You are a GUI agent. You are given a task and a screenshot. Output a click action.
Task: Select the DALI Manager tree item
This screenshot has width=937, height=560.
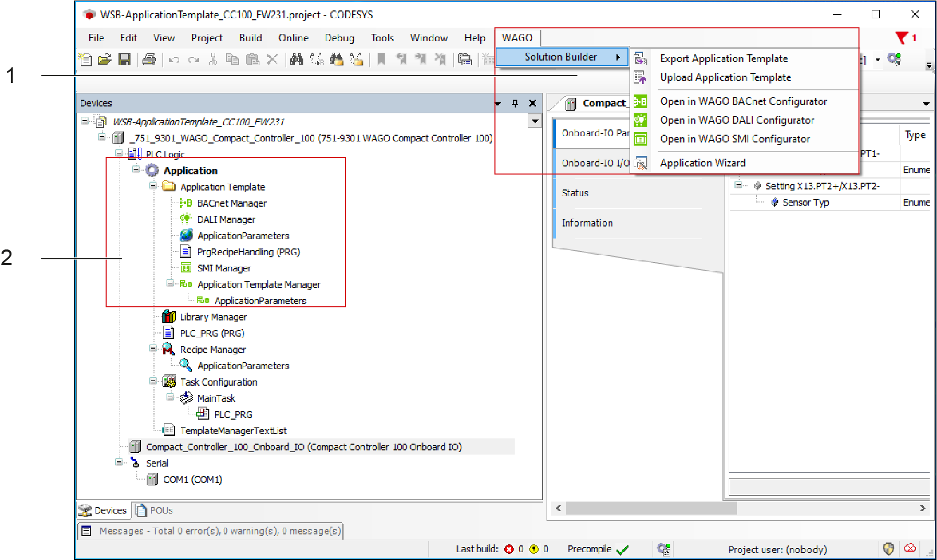pyautogui.click(x=226, y=219)
